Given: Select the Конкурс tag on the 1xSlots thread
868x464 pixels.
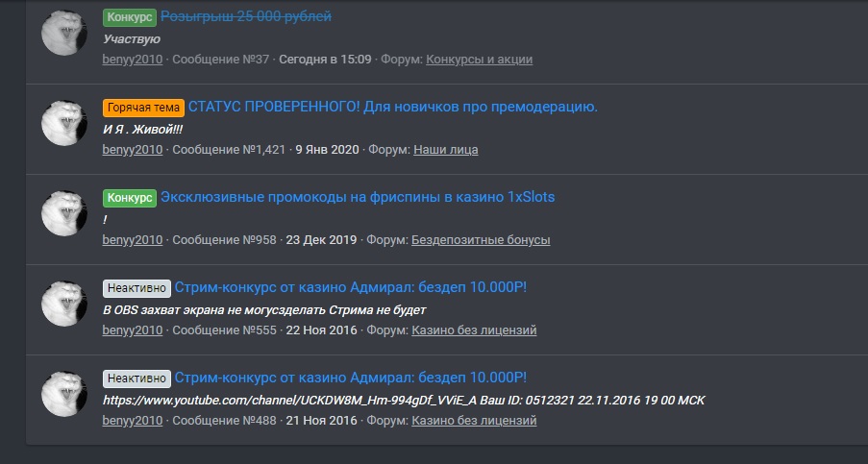Looking at the screenshot, I should point(129,197).
